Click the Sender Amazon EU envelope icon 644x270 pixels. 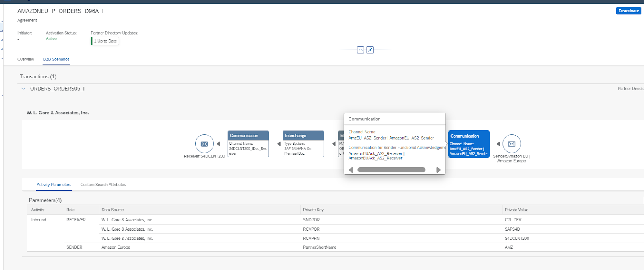512,144
